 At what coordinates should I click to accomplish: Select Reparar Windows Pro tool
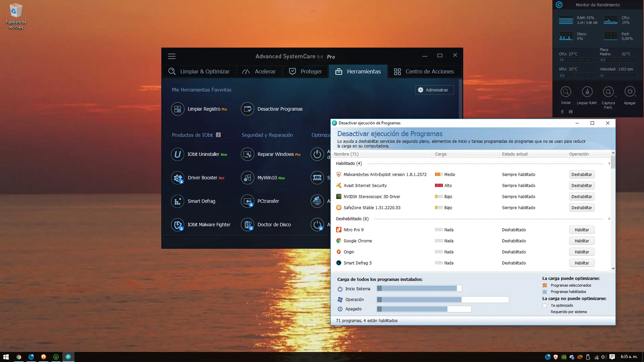[x=275, y=154]
